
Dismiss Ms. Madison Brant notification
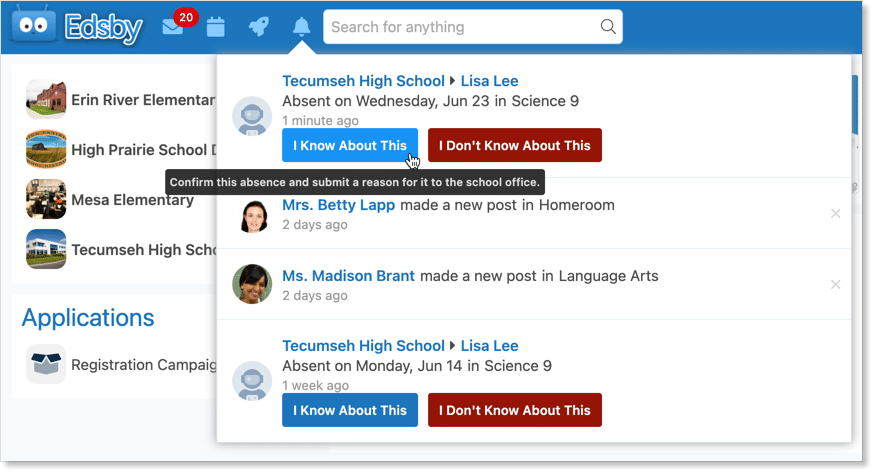click(x=836, y=285)
